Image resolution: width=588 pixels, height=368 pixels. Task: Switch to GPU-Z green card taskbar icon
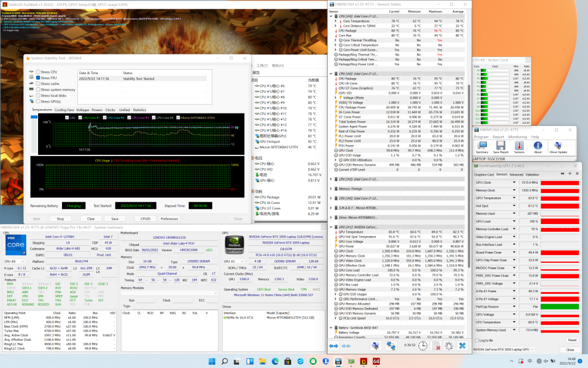point(351,361)
